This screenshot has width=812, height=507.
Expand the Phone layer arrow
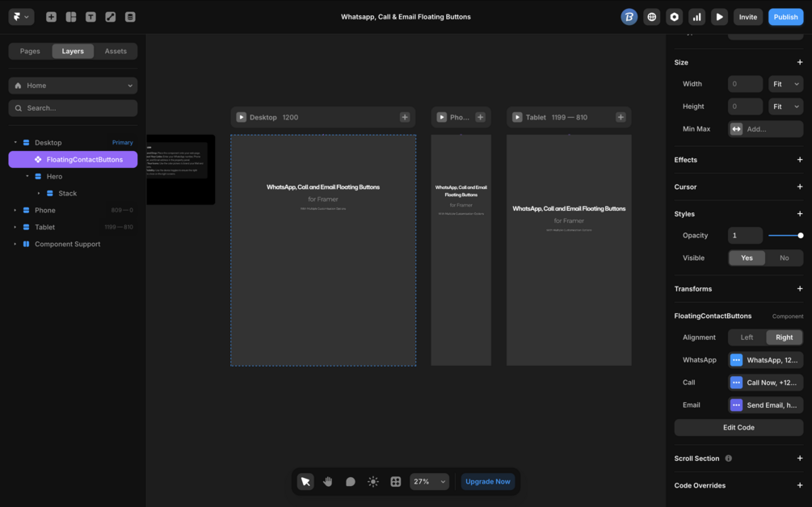(15, 211)
